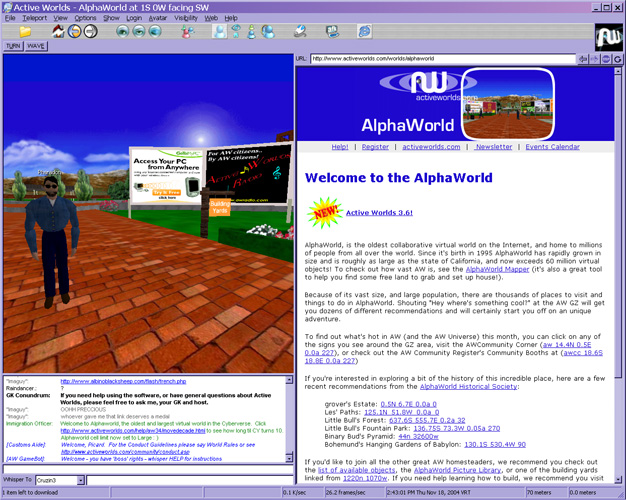Click the chat message input box

click(x=148, y=469)
